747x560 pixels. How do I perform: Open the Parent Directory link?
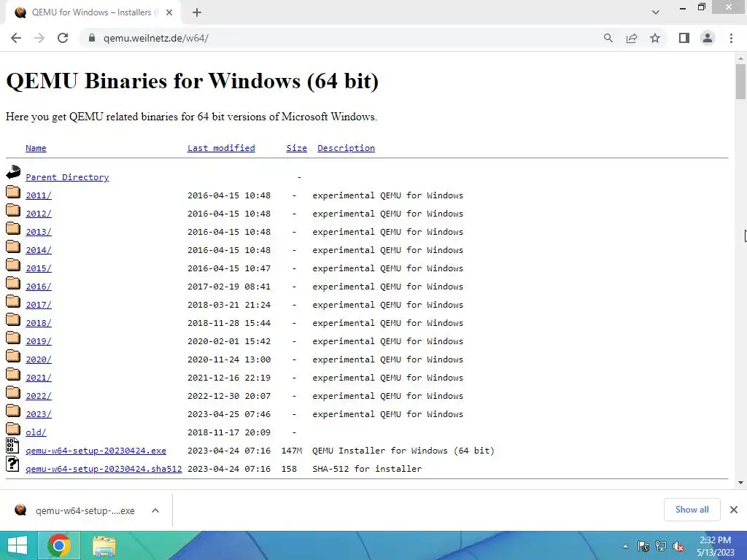point(67,177)
